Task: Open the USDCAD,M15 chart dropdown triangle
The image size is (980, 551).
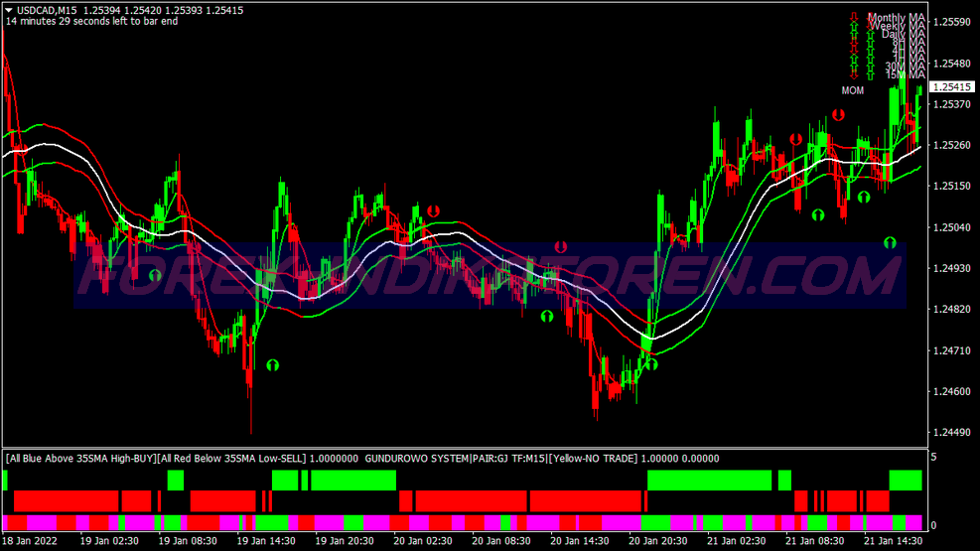Action: tap(10, 10)
